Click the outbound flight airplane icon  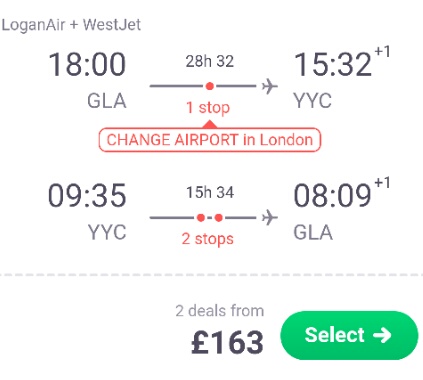coord(269,86)
